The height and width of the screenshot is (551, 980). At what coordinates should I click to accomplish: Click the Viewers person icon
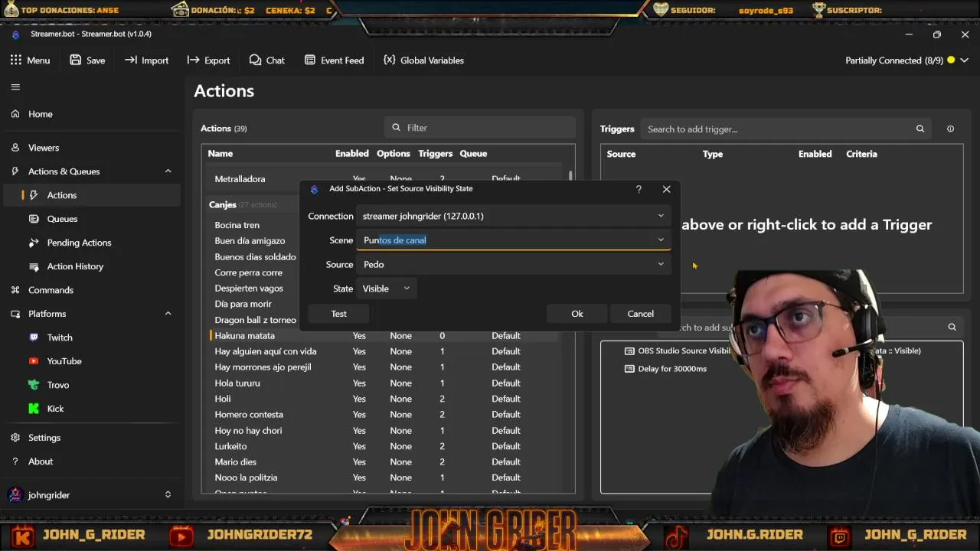(15, 148)
